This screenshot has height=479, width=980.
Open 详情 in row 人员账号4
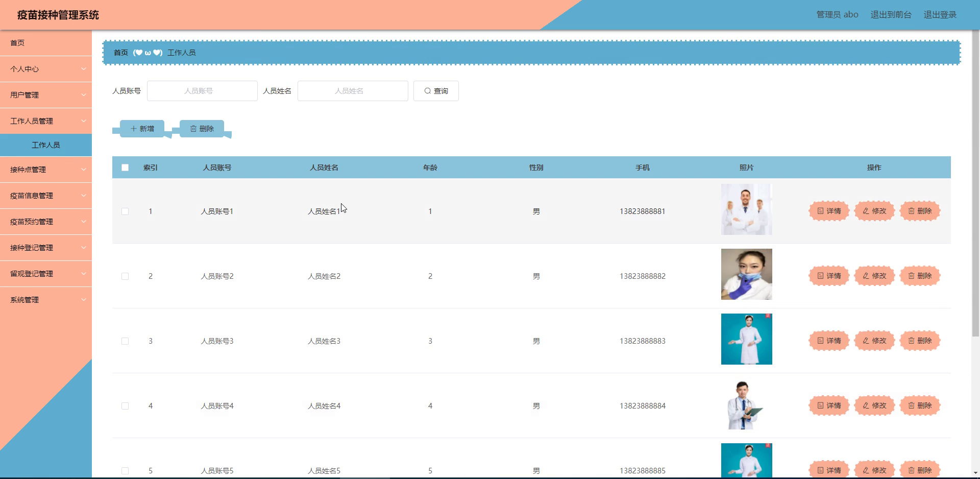(829, 405)
